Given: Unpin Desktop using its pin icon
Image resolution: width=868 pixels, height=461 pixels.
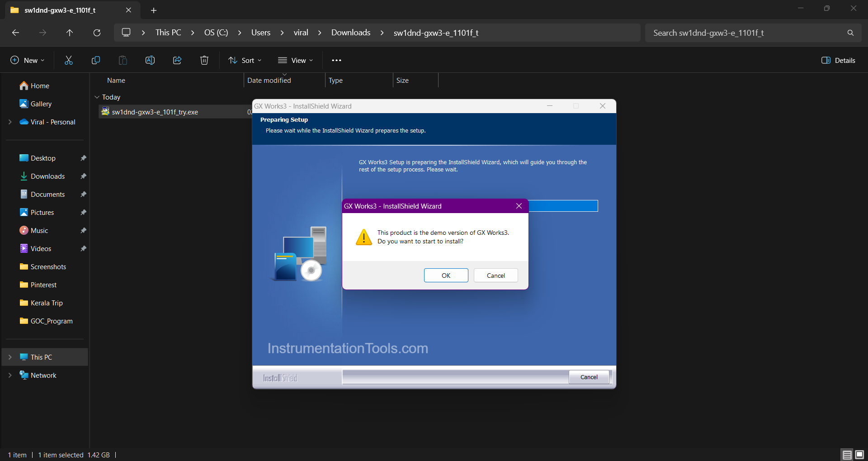Looking at the screenshot, I should (x=83, y=158).
